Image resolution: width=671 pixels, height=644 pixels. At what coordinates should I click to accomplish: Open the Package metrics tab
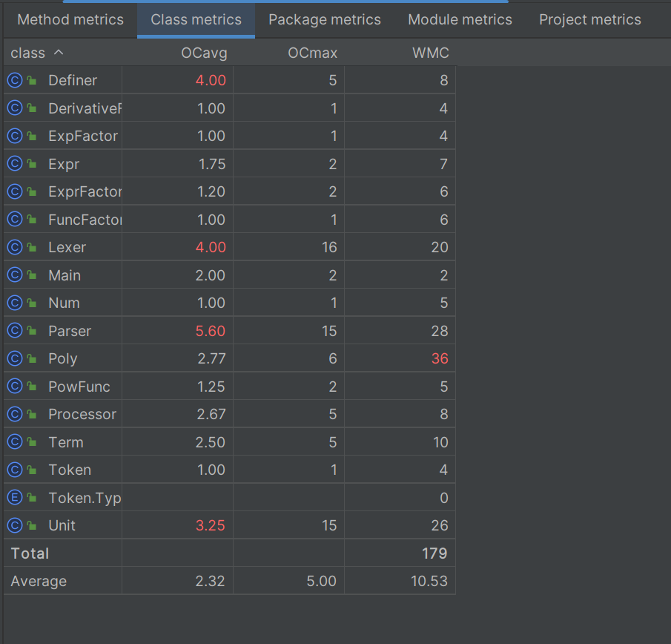[325, 20]
